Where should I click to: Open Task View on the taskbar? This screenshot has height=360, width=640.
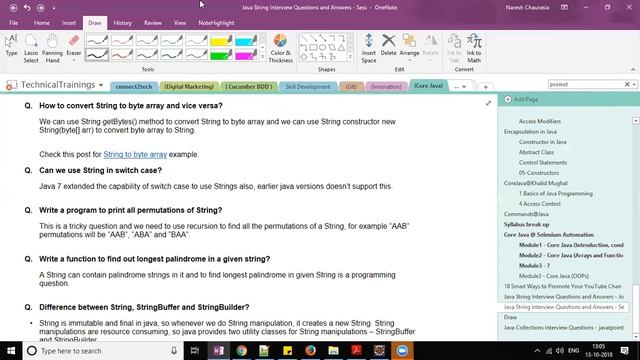(195, 351)
